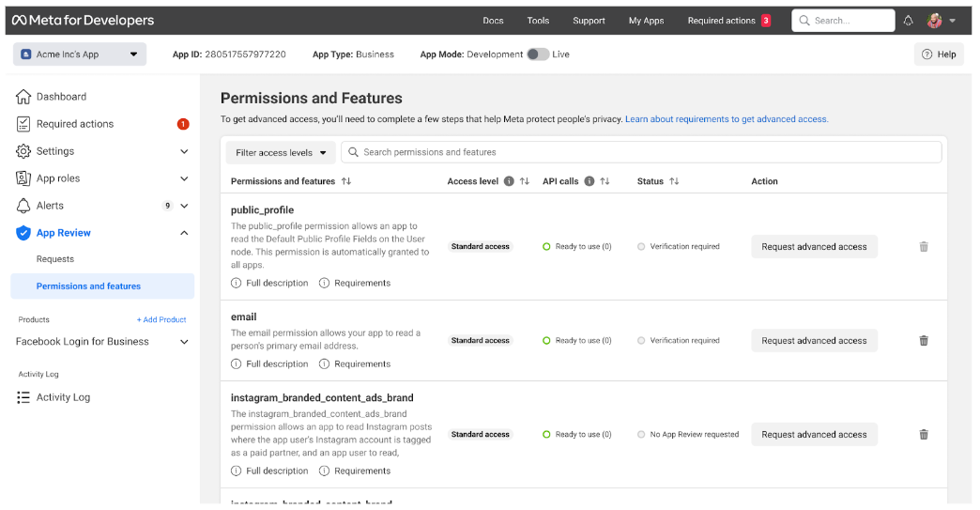Click the App roles badge icon
980x510 pixels.
coord(23,178)
